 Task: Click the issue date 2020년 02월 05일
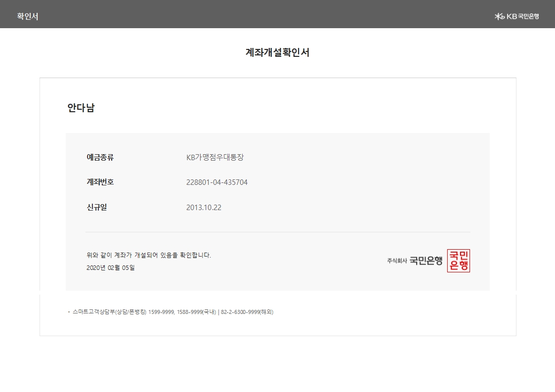pyautogui.click(x=110, y=268)
